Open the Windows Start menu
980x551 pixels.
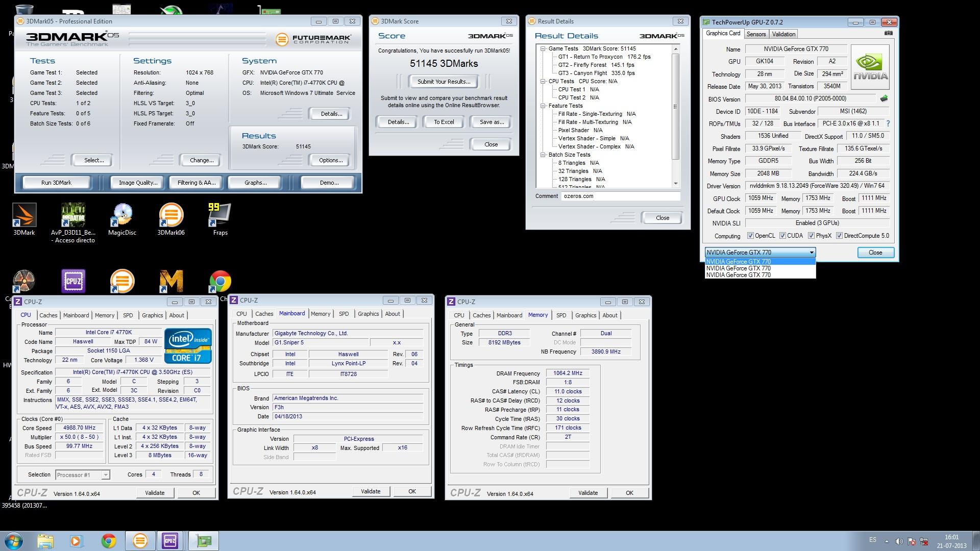tap(14, 541)
